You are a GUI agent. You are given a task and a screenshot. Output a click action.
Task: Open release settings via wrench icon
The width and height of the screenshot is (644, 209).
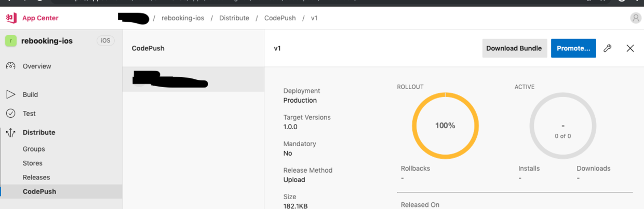pyautogui.click(x=608, y=48)
